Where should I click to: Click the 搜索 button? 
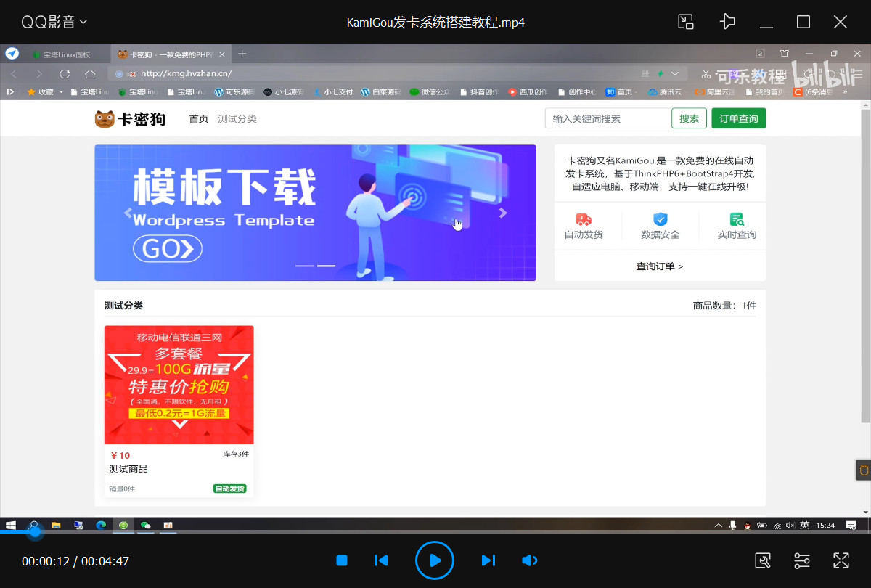689,119
